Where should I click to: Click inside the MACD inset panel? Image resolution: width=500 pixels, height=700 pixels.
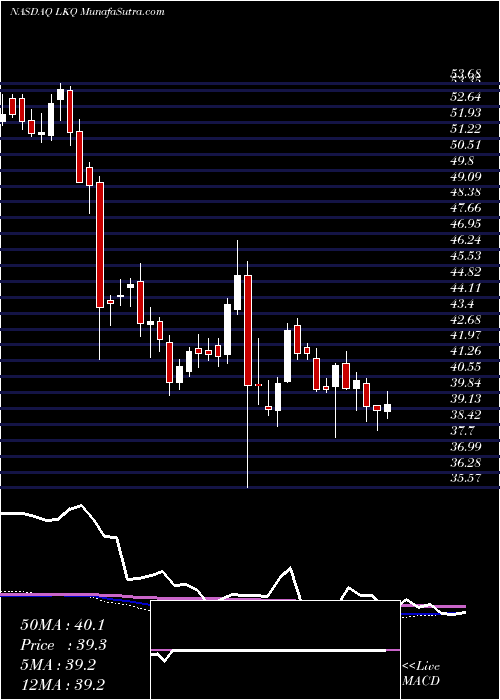pyautogui.click(x=275, y=650)
